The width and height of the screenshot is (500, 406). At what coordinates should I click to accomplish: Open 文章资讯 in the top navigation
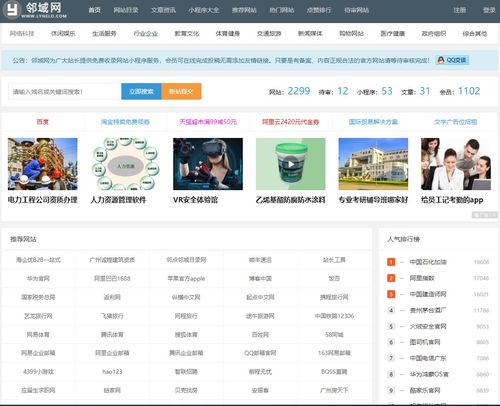[x=163, y=10]
